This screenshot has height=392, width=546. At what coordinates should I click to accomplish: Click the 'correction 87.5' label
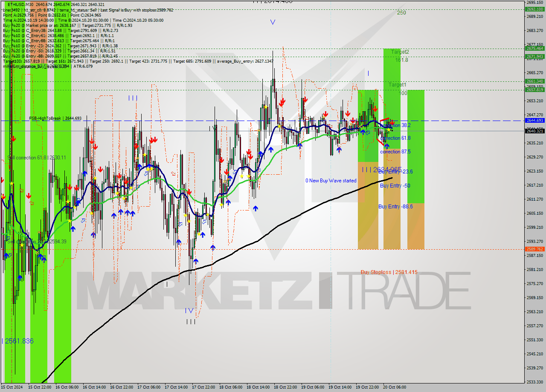tap(395, 152)
